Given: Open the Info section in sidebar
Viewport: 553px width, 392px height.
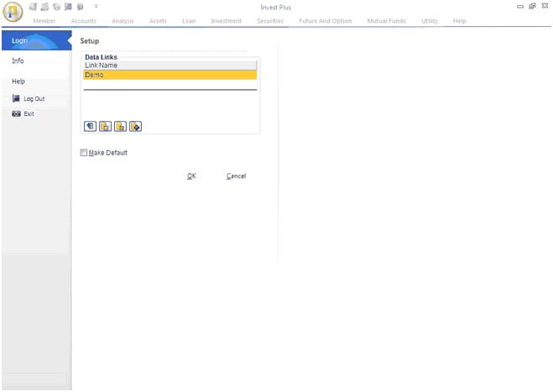Looking at the screenshot, I should pyautogui.click(x=18, y=61).
